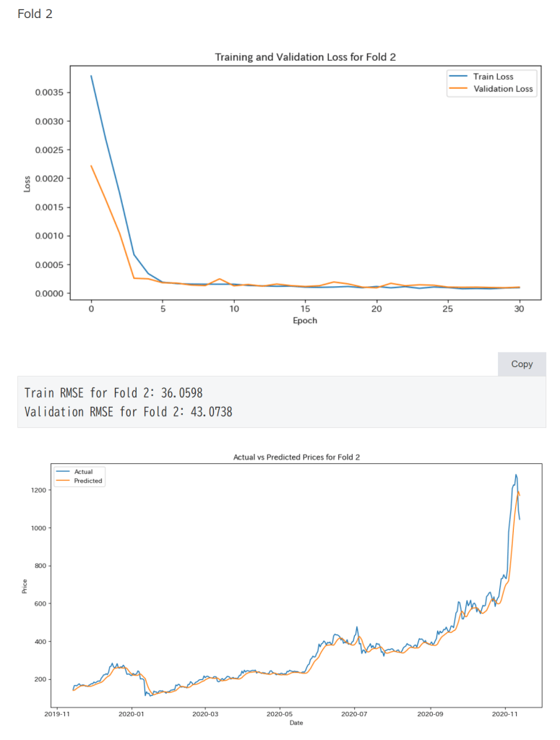Select the Validation Loss legend label
This screenshot has height=740, width=560.
[503, 89]
